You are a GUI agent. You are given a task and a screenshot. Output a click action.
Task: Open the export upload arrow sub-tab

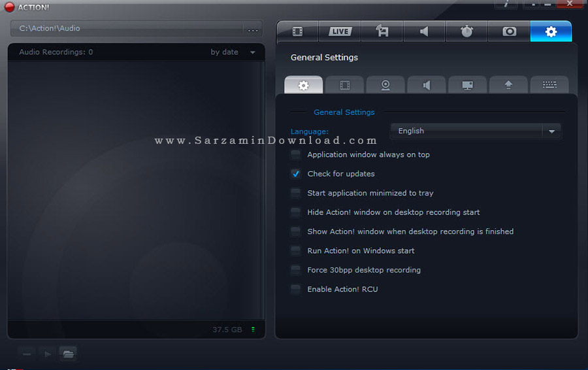click(508, 85)
